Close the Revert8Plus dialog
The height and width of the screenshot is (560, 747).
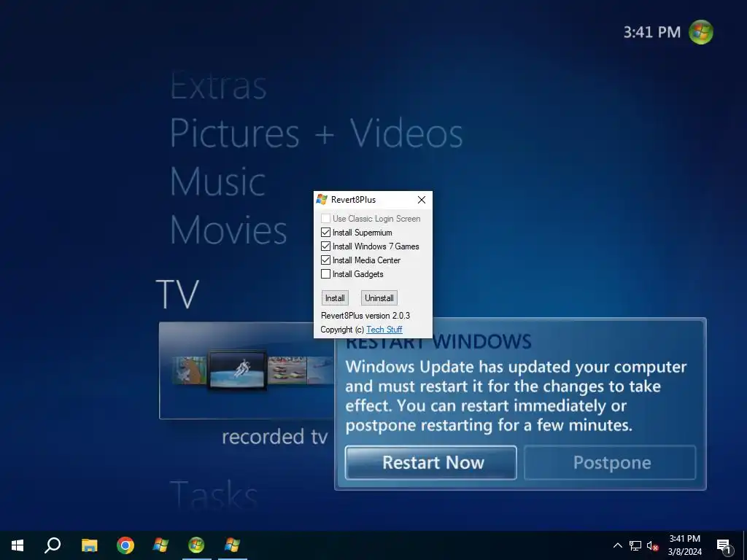click(x=422, y=200)
